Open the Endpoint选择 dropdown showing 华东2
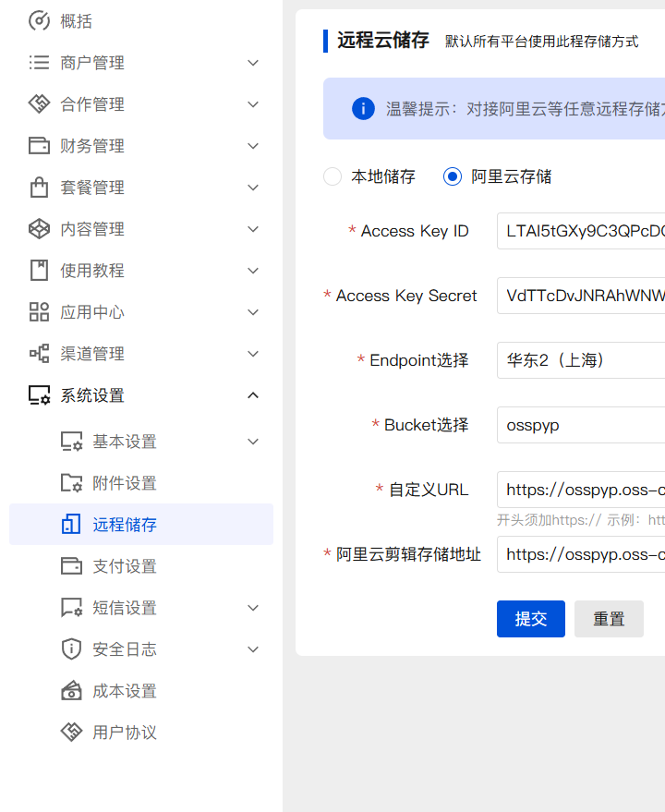 point(582,360)
